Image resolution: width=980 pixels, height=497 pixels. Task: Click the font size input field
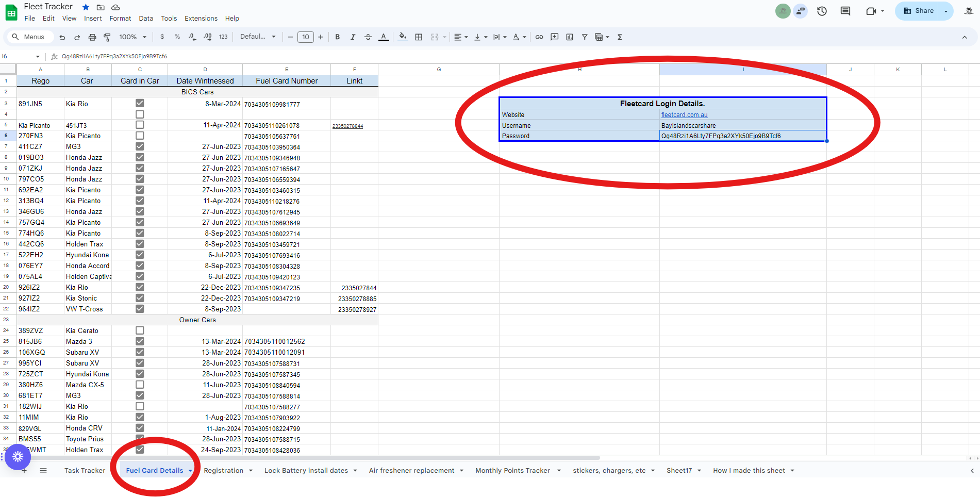tap(306, 37)
